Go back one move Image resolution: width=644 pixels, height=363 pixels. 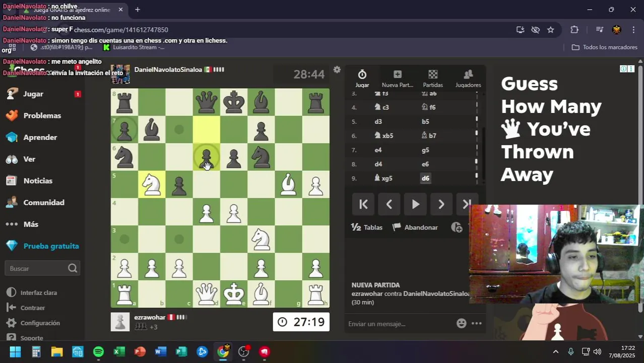coord(389,204)
